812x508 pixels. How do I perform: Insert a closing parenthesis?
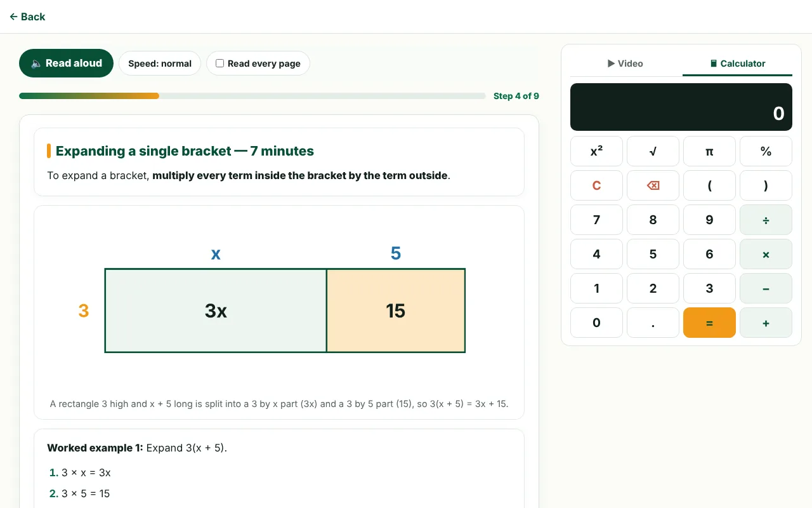tap(766, 185)
